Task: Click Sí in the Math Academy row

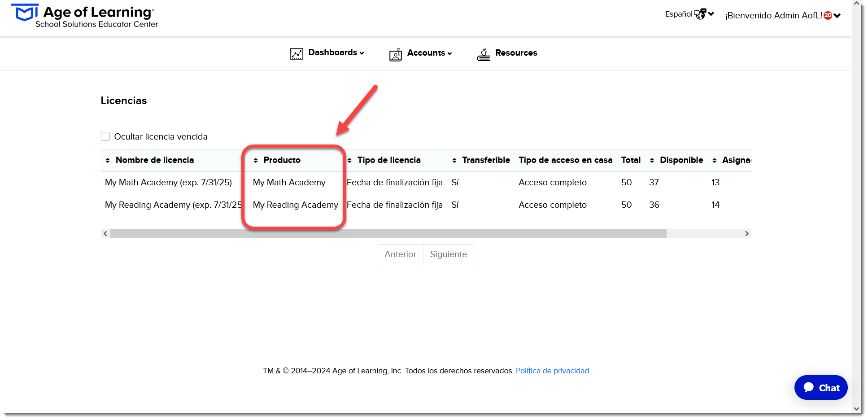Action: [x=455, y=183]
